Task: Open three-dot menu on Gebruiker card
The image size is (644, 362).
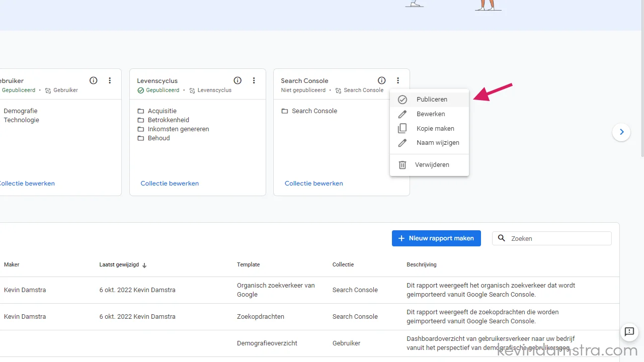Action: 110,80
